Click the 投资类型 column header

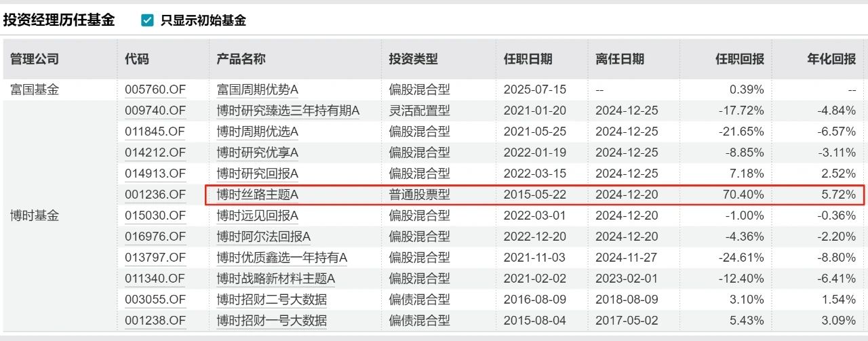point(414,59)
